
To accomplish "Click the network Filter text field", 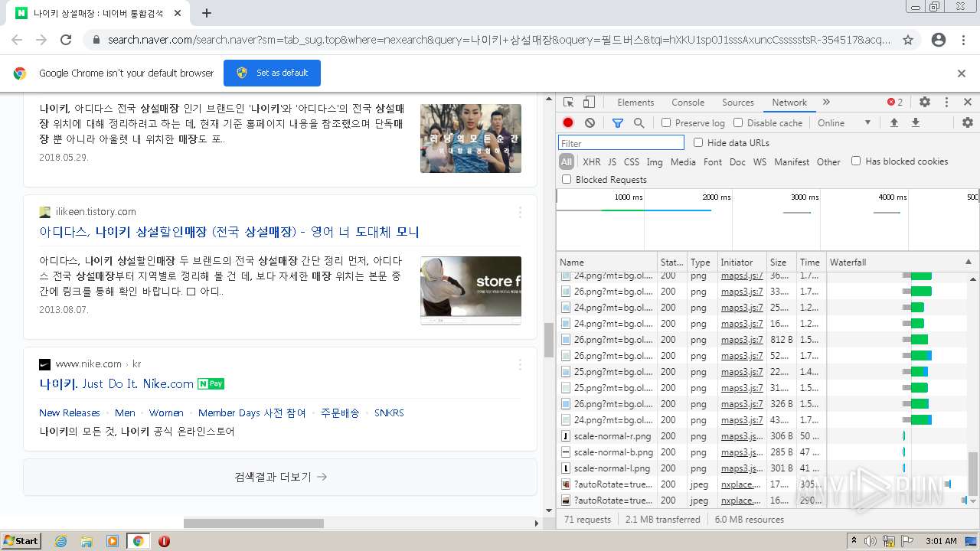I will click(621, 143).
